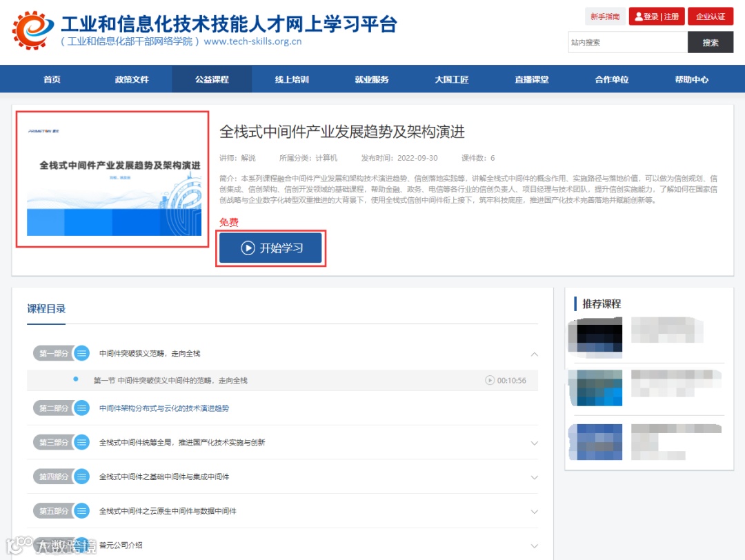Image resolution: width=745 pixels, height=560 pixels.
Task: Click the course cover thumbnail
Action: click(x=112, y=179)
